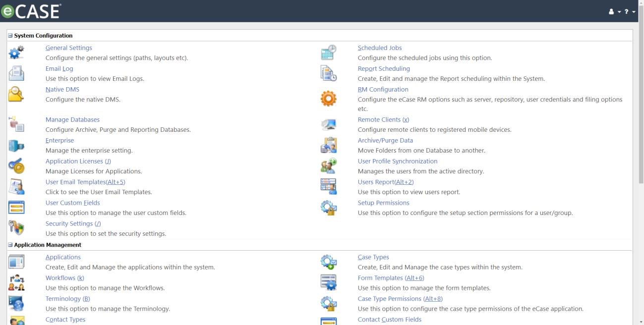Open the Report Scheduling link
The image size is (644, 325).
(384, 69)
